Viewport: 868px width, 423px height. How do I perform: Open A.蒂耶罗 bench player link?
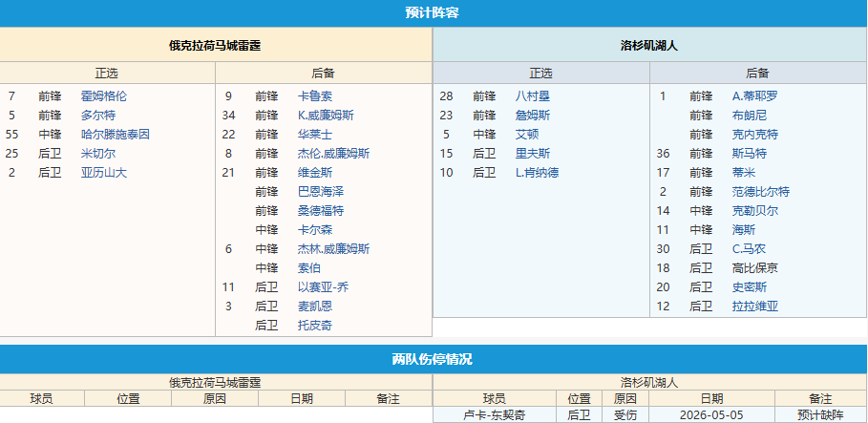(x=754, y=96)
